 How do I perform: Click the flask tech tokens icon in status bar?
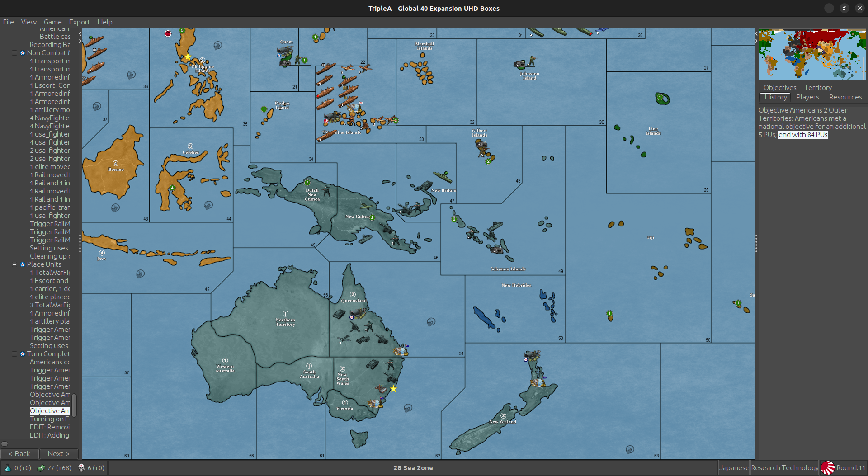pos(8,468)
